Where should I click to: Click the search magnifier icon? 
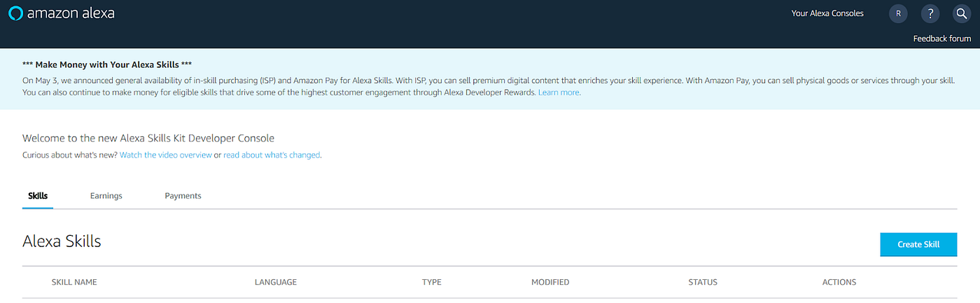[961, 13]
